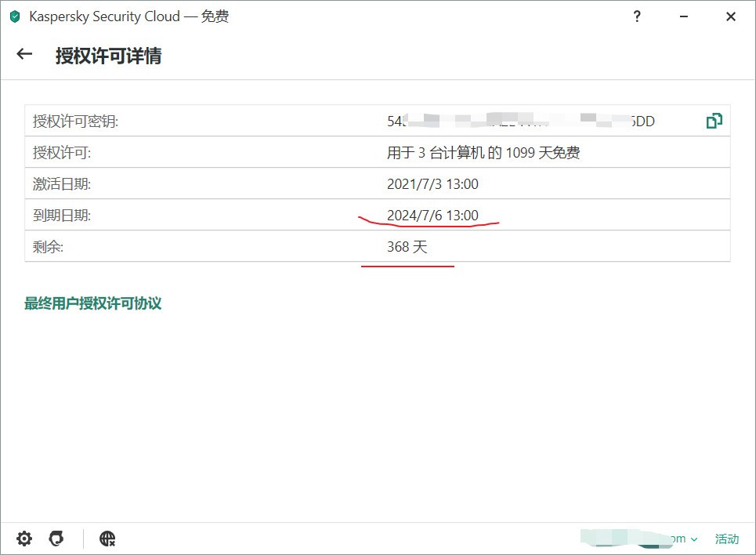Open settings with the gear icon
Screen dimensions: 756x555
24,538
